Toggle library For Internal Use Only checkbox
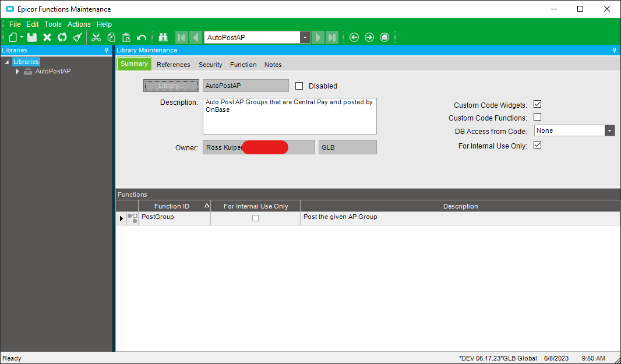The width and height of the screenshot is (621, 364). tap(538, 145)
